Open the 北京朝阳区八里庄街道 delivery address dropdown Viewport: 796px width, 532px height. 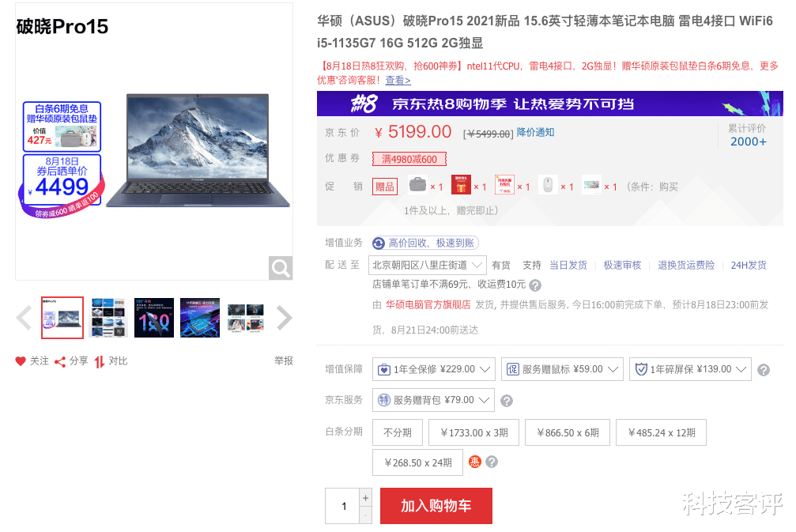(428, 265)
